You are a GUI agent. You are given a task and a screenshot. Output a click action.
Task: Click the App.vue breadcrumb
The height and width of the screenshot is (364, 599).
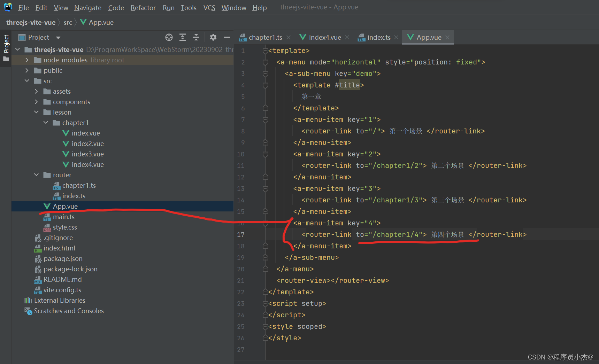(97, 23)
